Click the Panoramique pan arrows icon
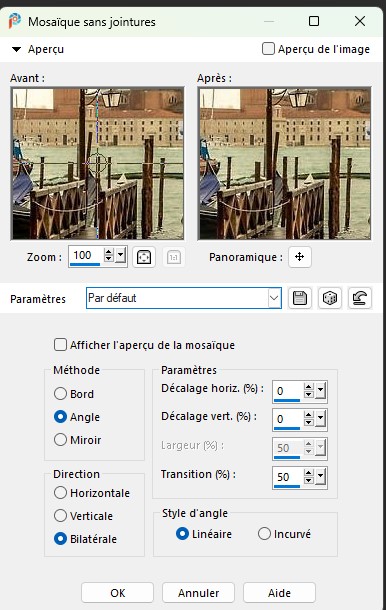Image resolution: width=386 pixels, height=610 pixels. 300,257
